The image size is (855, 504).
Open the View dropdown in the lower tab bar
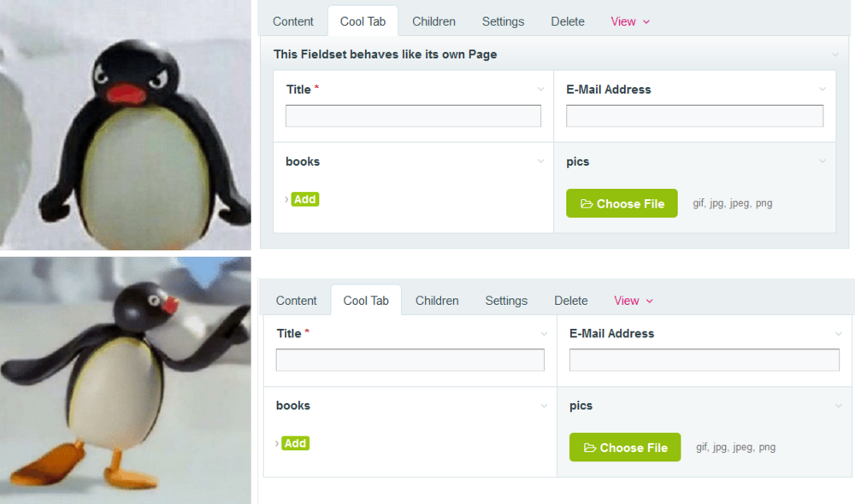point(634,301)
